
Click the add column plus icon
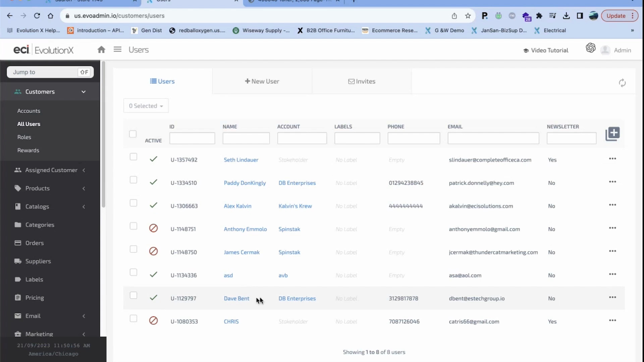(x=612, y=134)
